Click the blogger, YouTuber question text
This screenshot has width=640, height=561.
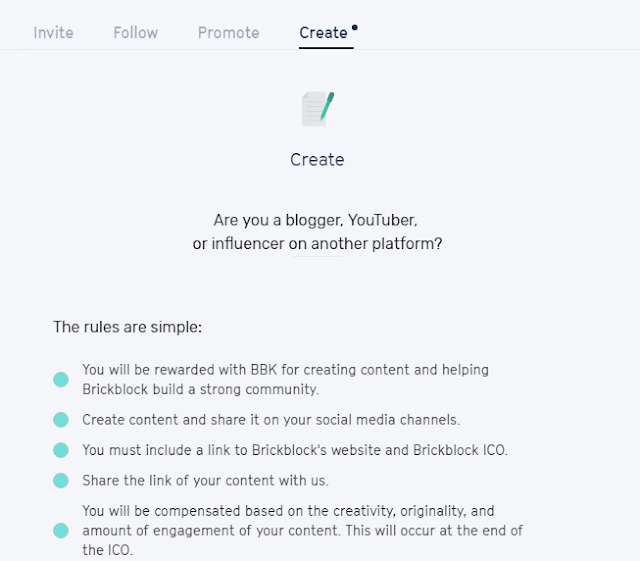point(315,220)
